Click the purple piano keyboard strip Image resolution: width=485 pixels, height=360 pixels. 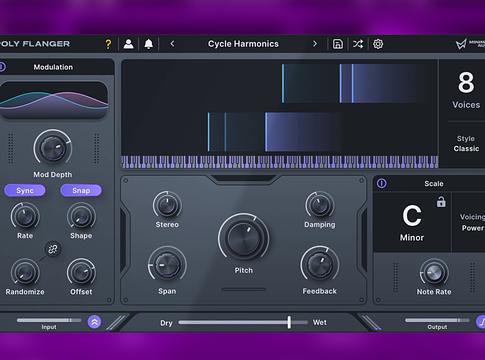280,162
